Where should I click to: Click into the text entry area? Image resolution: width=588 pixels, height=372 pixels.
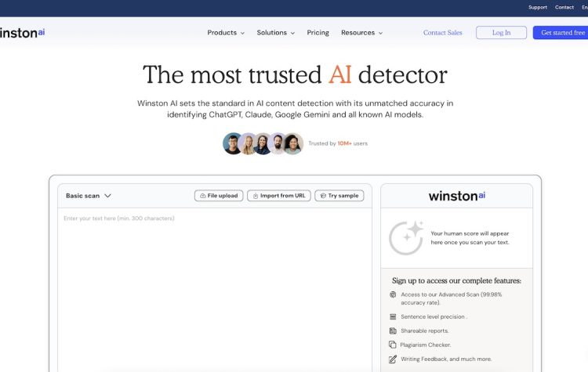pos(215,288)
